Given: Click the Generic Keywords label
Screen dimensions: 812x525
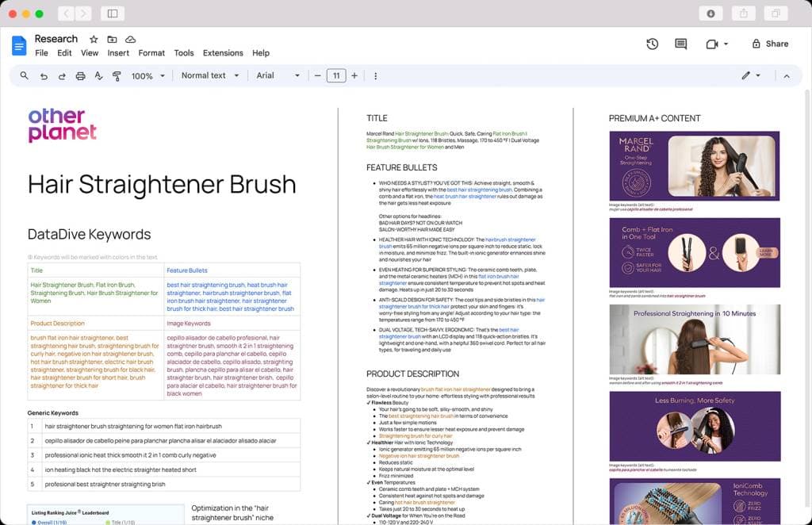Looking at the screenshot, I should pos(53,412).
